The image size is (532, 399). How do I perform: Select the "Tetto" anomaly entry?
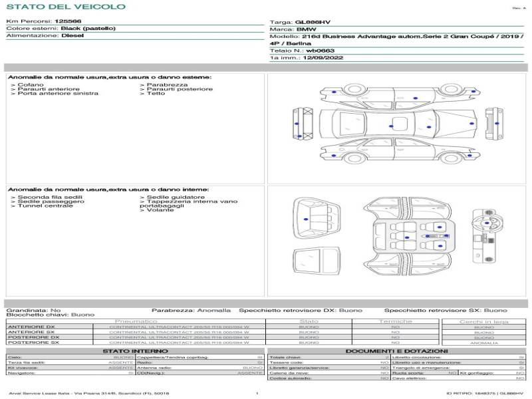pos(156,93)
